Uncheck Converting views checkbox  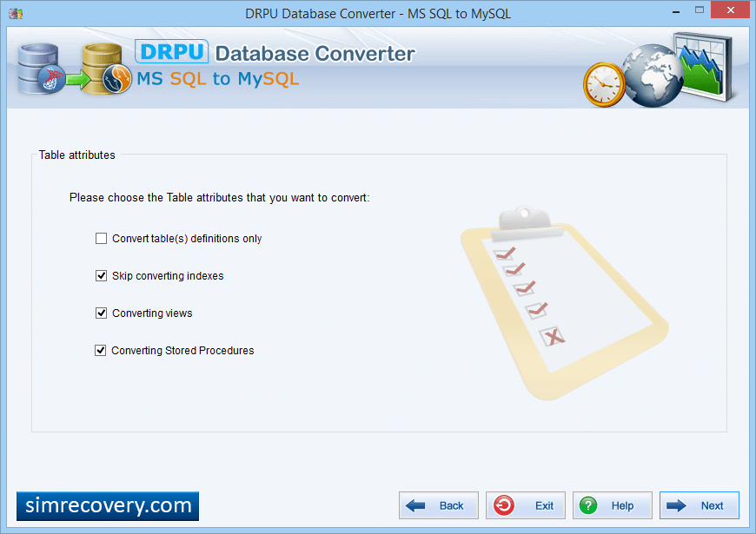coord(101,313)
